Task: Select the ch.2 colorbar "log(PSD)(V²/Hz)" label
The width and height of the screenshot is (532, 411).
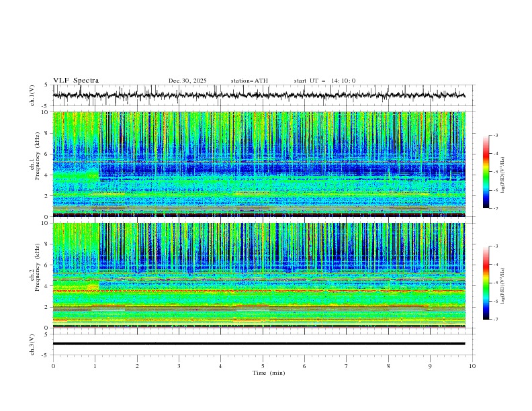Action: (x=503, y=286)
